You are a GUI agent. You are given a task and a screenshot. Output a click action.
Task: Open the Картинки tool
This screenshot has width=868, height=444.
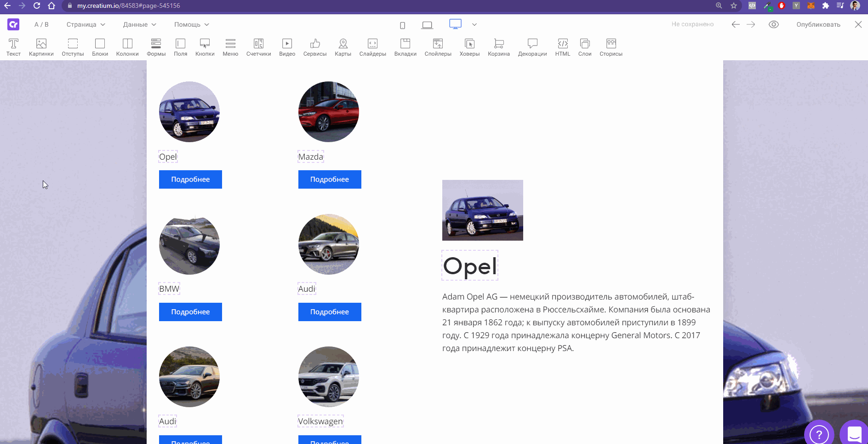tap(41, 47)
